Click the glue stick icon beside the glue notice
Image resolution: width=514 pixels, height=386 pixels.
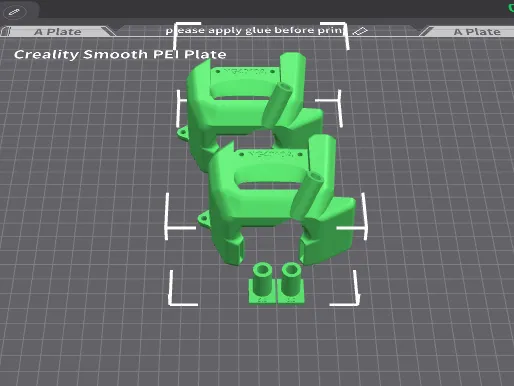tap(360, 31)
